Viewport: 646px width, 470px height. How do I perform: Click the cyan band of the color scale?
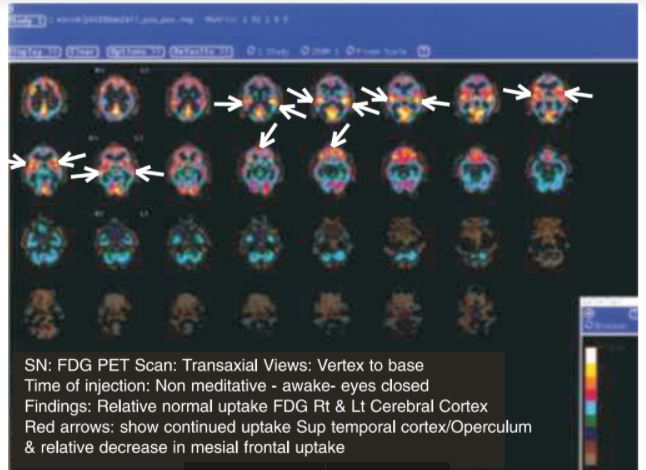pyautogui.click(x=591, y=408)
